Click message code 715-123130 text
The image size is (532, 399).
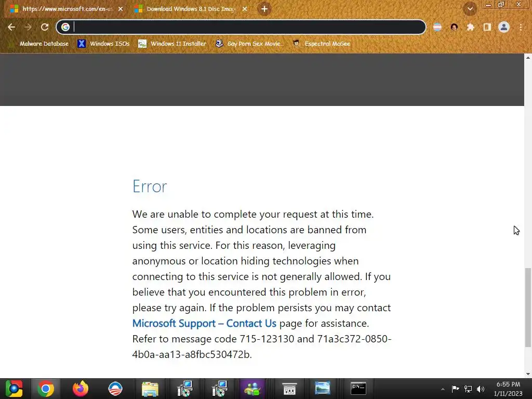pyautogui.click(x=267, y=339)
